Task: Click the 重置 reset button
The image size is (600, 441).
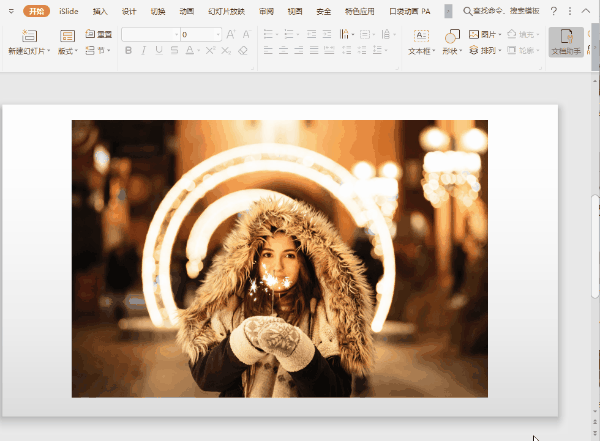Action: click(x=99, y=34)
